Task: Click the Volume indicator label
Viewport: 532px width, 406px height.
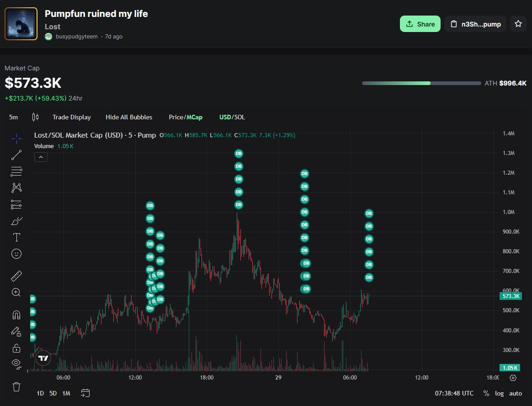Action: 44,146
